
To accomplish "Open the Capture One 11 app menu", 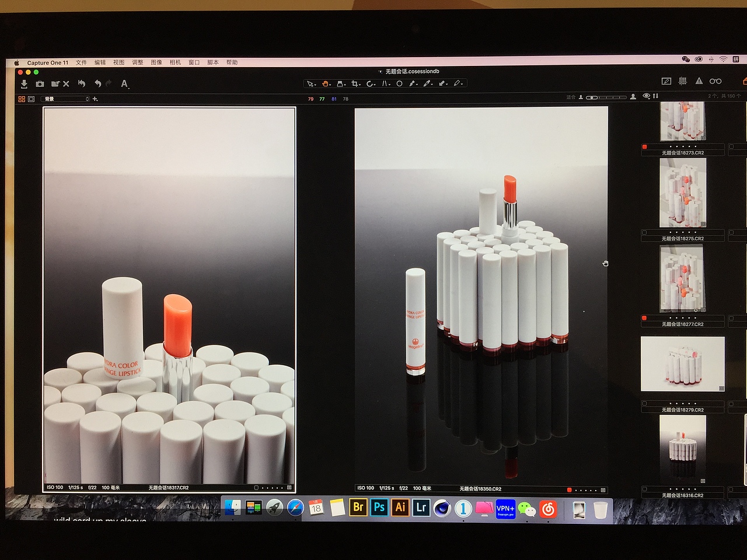I will point(47,62).
